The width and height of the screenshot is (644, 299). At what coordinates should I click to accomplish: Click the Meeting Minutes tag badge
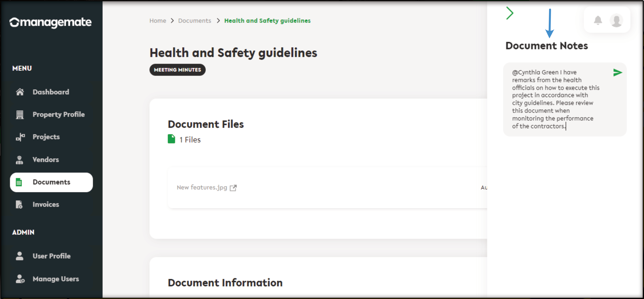tap(177, 70)
